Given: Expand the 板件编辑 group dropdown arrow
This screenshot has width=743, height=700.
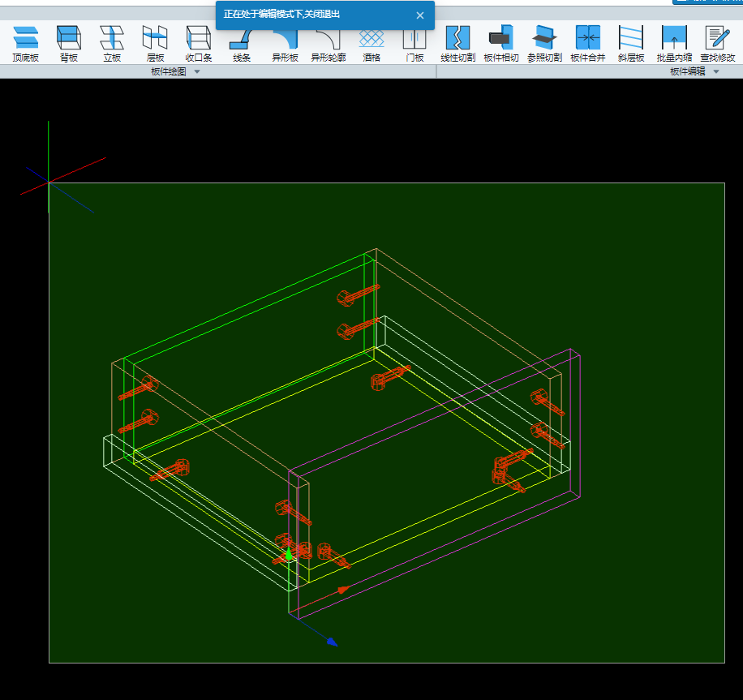Looking at the screenshot, I should pos(716,72).
